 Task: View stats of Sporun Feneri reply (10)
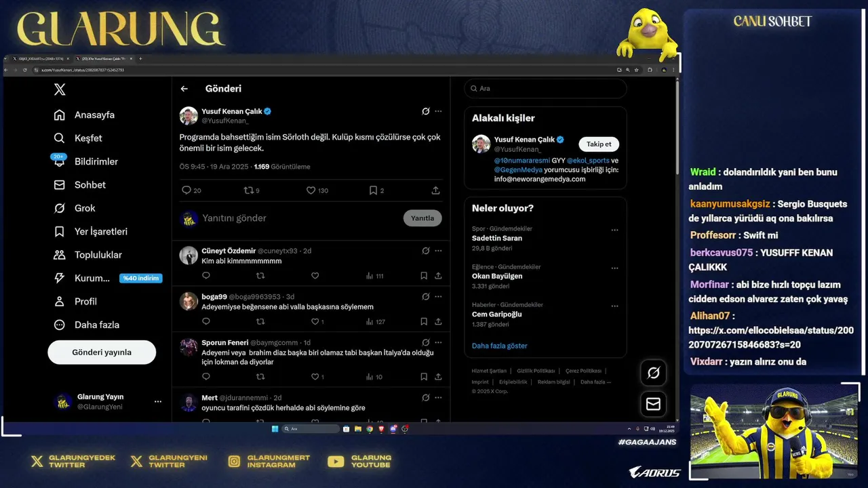coord(374,377)
